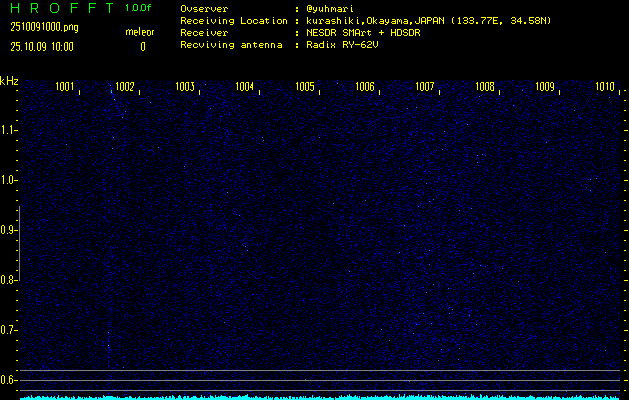Select the 0.7 frequency axis label
629x400 pixels.
click(x=9, y=330)
